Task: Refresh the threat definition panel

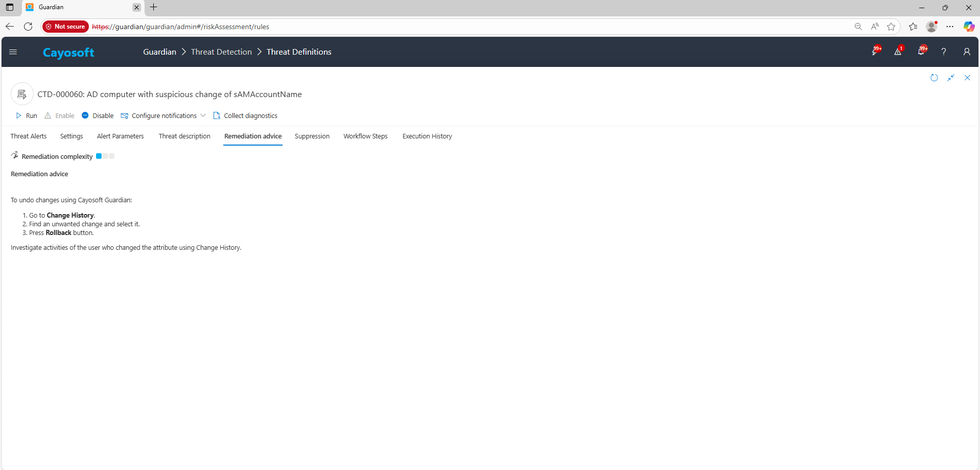Action: [x=934, y=78]
